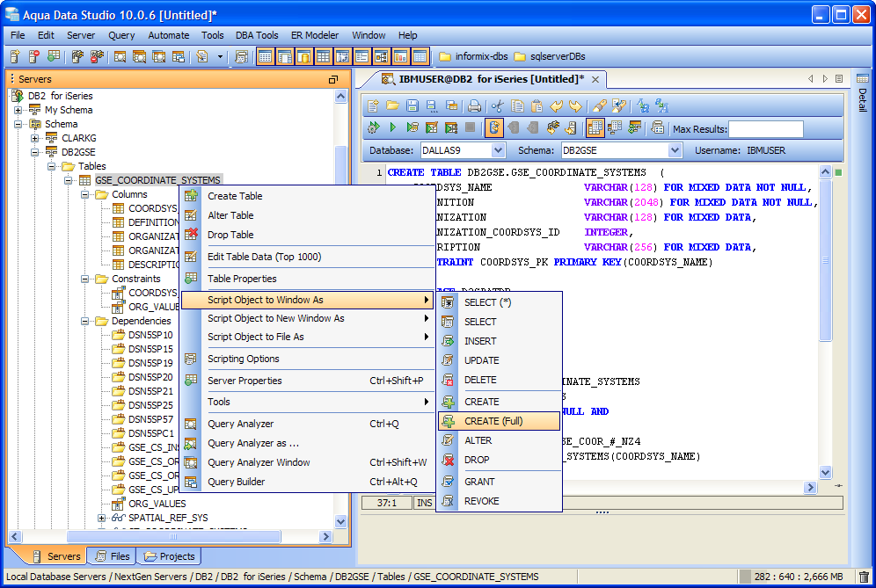Expand the CLARKG schema node
The image size is (876, 588).
point(35,138)
